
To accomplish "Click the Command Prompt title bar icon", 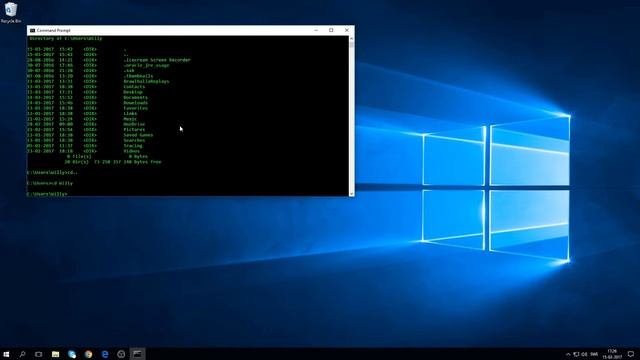I will (32, 30).
